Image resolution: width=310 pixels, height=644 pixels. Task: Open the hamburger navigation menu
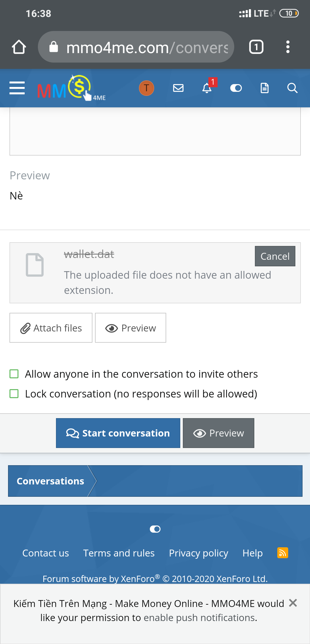(x=17, y=88)
